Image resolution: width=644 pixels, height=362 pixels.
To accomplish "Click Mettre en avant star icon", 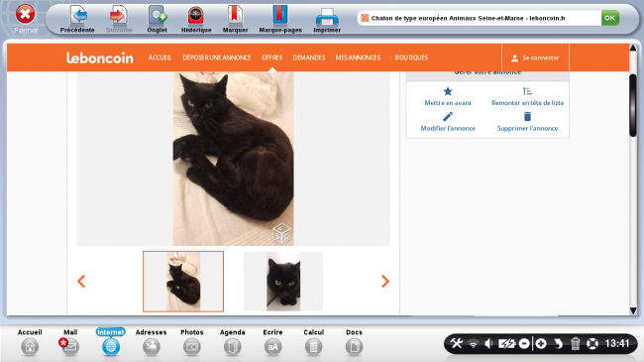I will coord(448,91).
